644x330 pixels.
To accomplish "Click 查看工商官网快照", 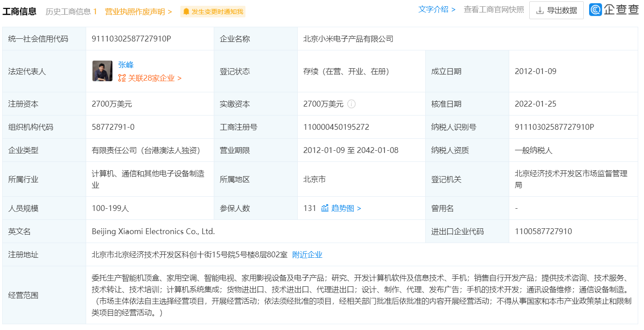I will (x=494, y=9).
